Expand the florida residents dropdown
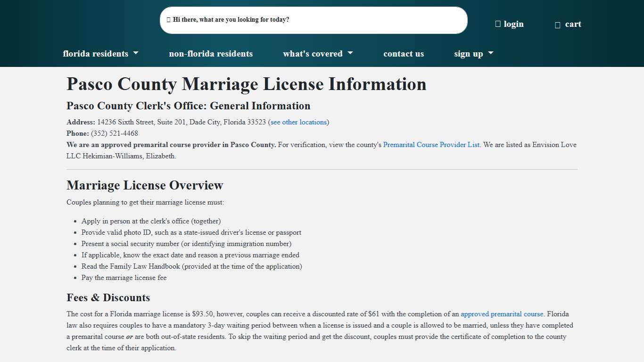Image resolution: width=644 pixels, height=362 pixels. (136, 53)
